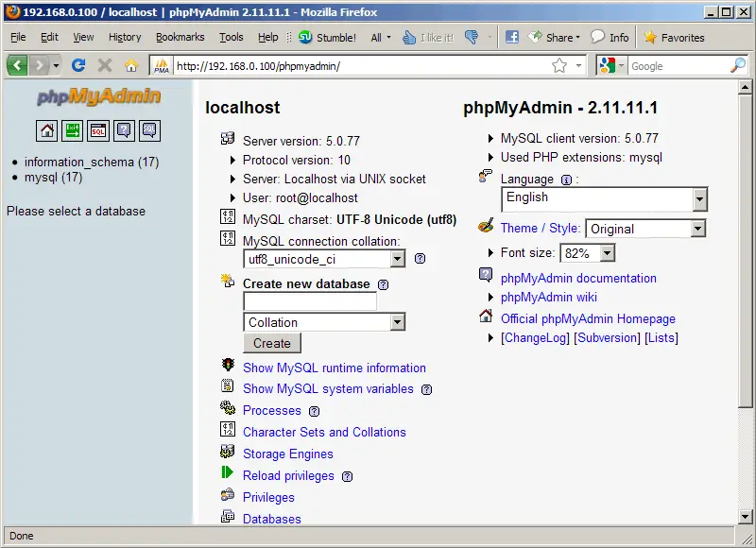Open the History menu
This screenshot has width=756, height=548.
(125, 37)
